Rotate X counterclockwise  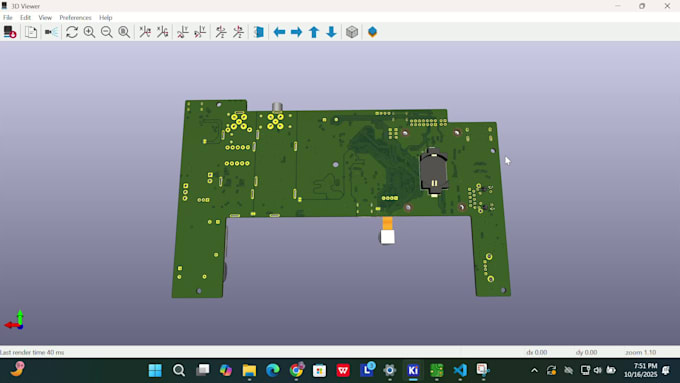point(162,32)
